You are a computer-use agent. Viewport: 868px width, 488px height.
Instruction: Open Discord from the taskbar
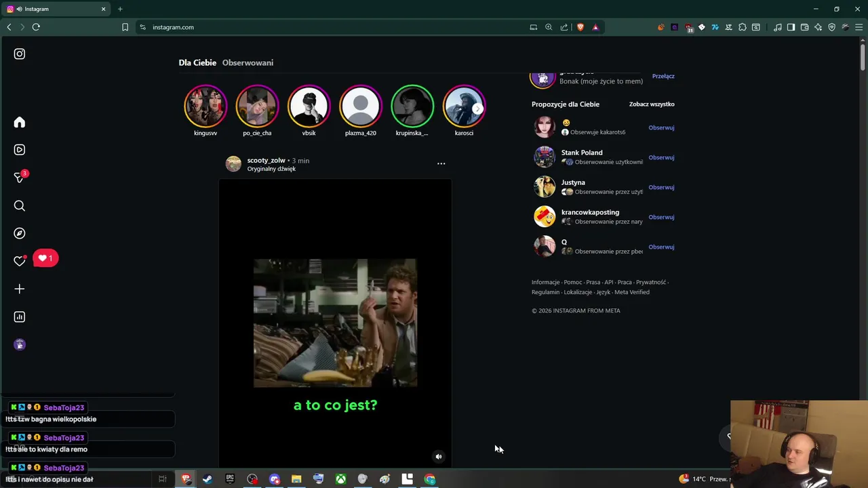click(274, 479)
